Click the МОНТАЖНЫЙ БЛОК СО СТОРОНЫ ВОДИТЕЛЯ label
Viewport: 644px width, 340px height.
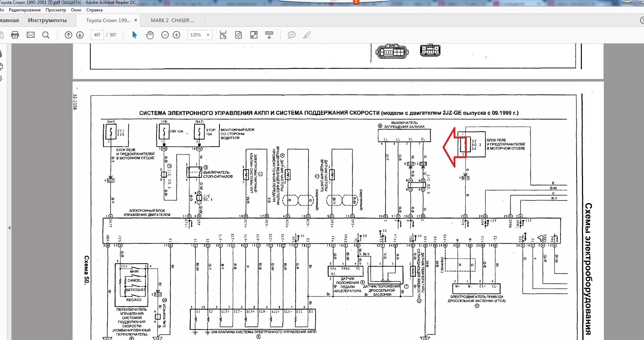click(x=237, y=134)
